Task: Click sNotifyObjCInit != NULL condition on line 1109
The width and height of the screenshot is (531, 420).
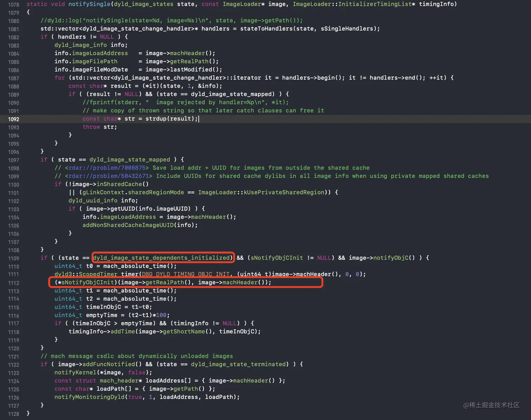Action: coord(291,258)
